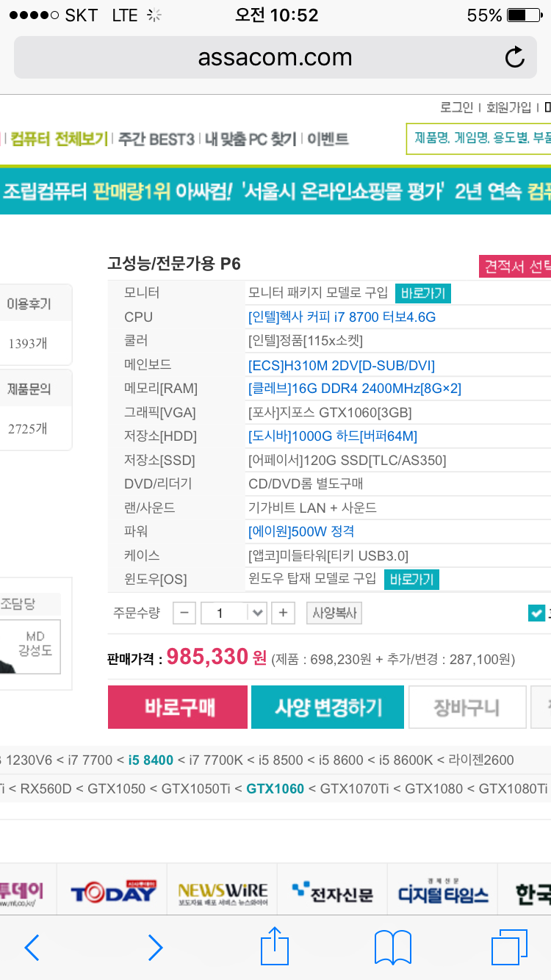Click highlighted i5 8400 in CPU comparison
This screenshot has width=551, height=980.
coord(151,760)
